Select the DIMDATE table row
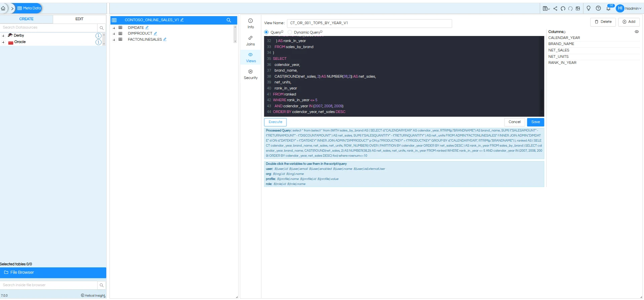This screenshot has width=644, height=300. pos(136,28)
